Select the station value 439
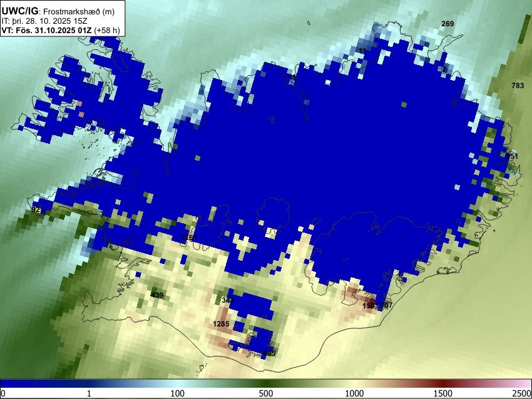Viewport: 532px width, 399px height. (x=156, y=295)
